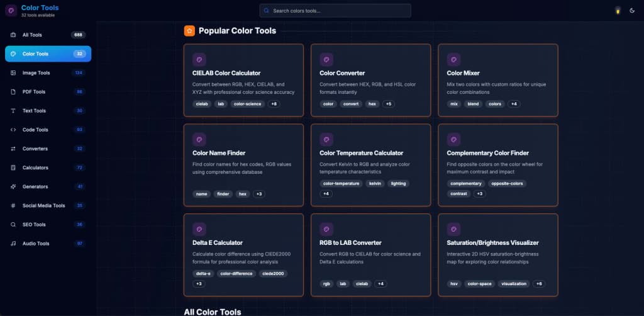Click the Calculators sidebar icon
This screenshot has width=644, height=316.
13,167
